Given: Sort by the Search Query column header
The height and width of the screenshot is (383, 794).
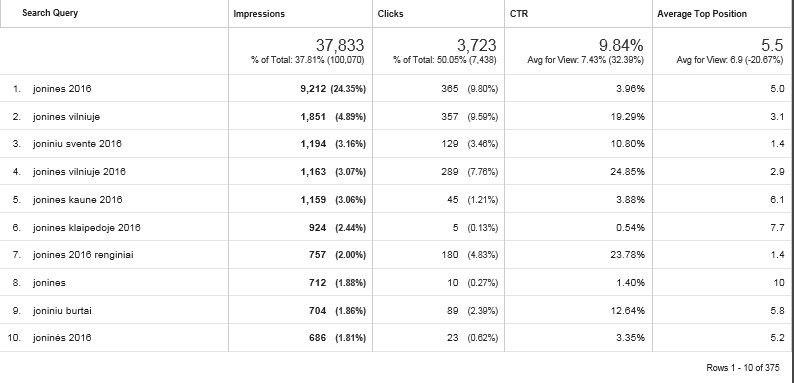Looking at the screenshot, I should click(x=50, y=13).
